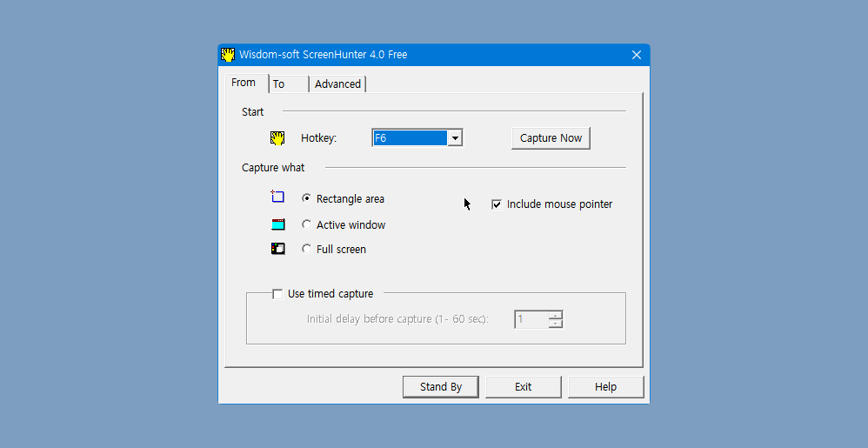868x448 pixels.
Task: Click the Stand By button
Action: point(441,386)
